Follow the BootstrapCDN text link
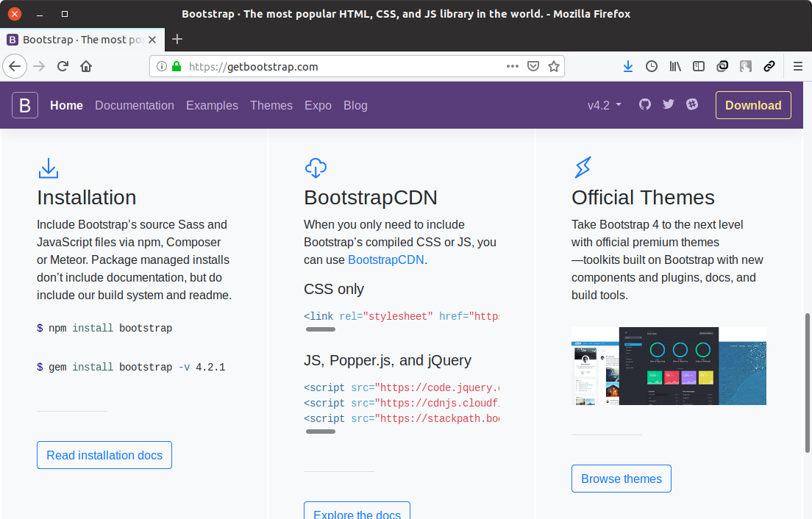Image resolution: width=812 pixels, height=519 pixels. coord(386,259)
